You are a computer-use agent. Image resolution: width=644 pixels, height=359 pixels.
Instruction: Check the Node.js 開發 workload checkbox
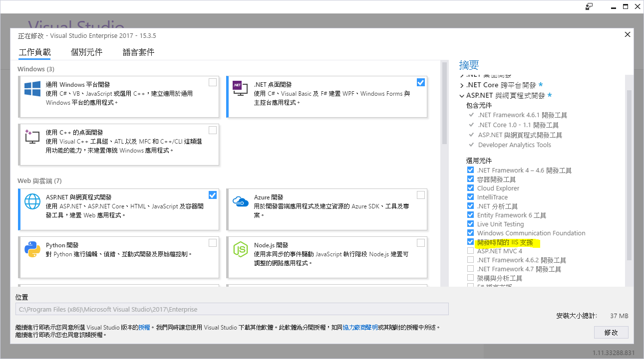[421, 243]
